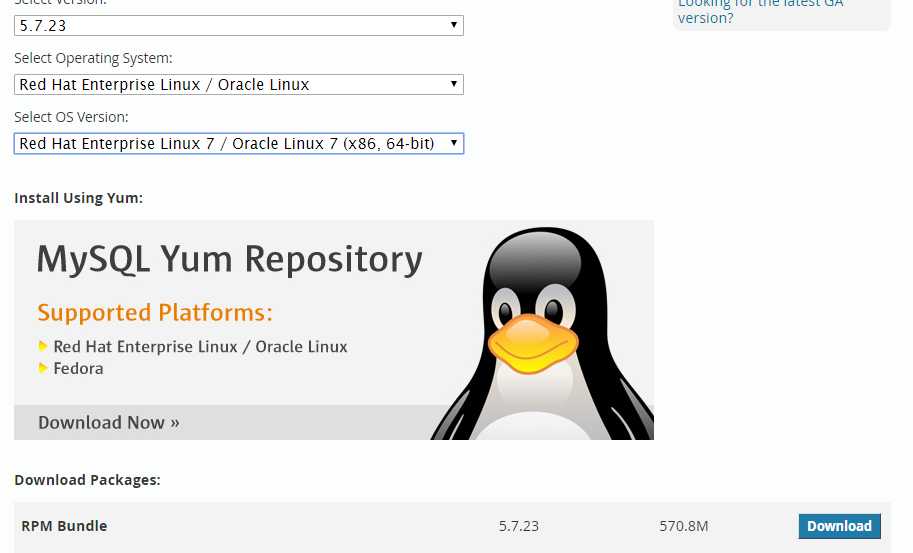
Task: Open 'Looking for the latest GA version?' link
Action: pos(760,10)
